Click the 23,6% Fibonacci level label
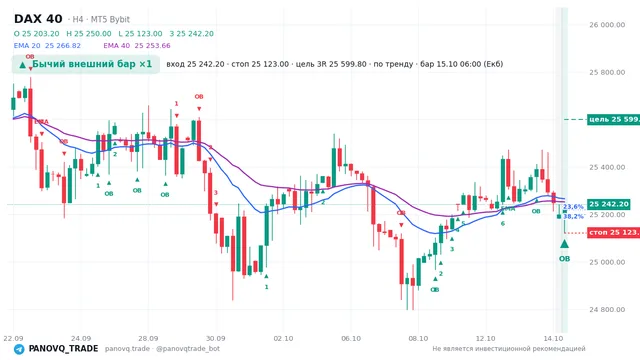This screenshot has width=640, height=360. pyautogui.click(x=573, y=207)
